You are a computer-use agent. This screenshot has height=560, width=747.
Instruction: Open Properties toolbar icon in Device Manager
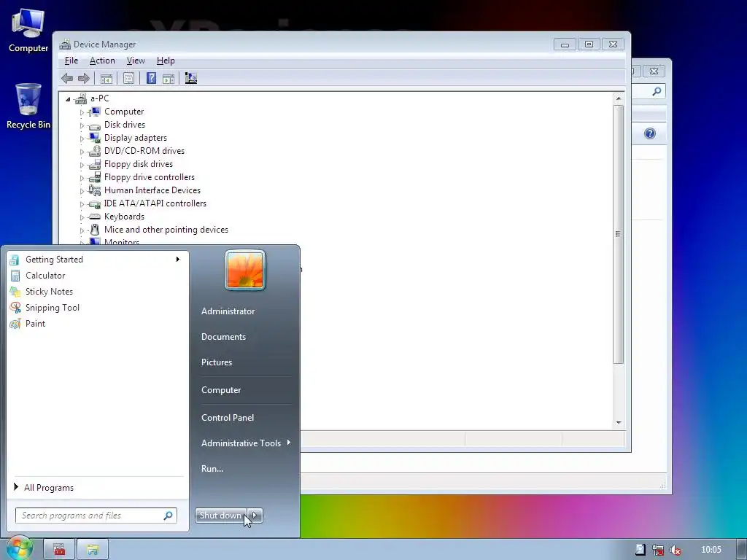(x=128, y=78)
